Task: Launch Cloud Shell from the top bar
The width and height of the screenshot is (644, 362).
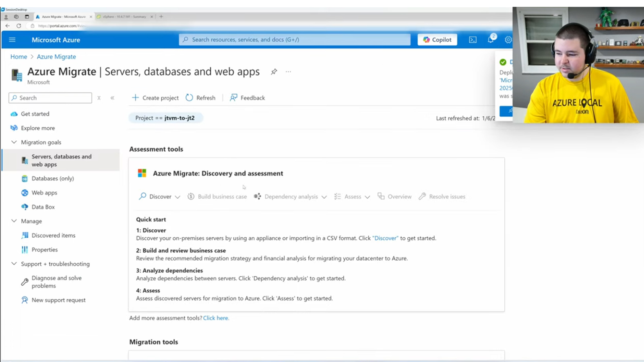Action: (473, 40)
